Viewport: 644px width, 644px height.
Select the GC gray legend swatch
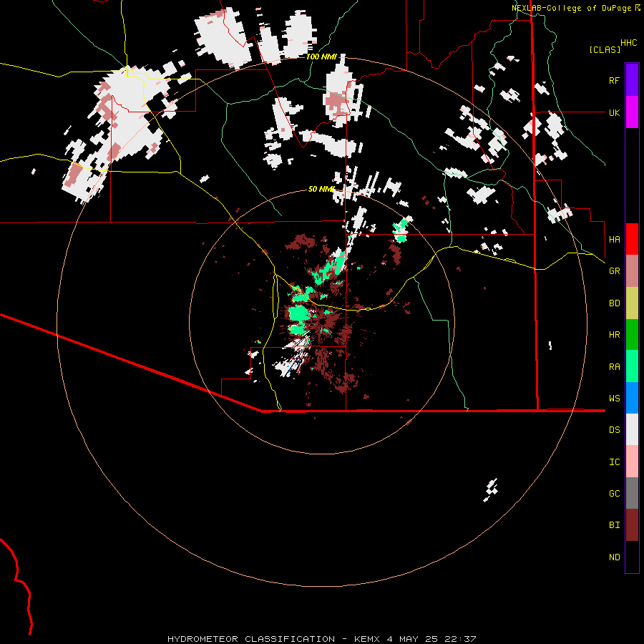point(632,493)
